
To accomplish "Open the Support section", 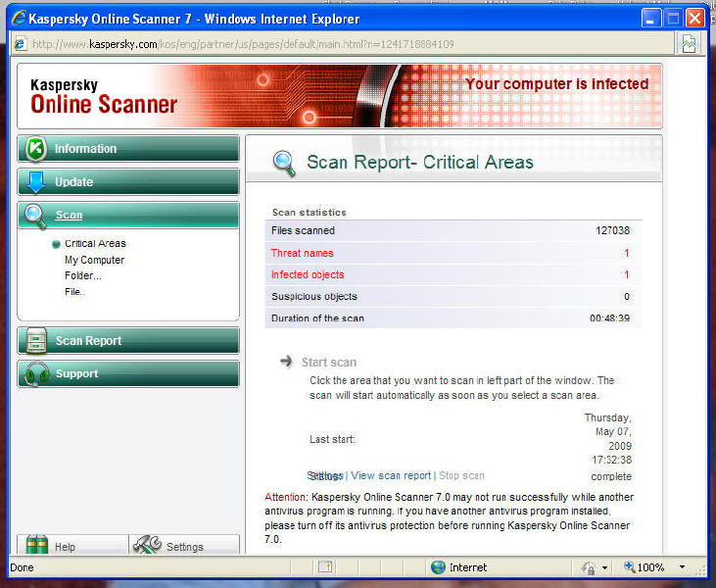I will click(x=76, y=374).
